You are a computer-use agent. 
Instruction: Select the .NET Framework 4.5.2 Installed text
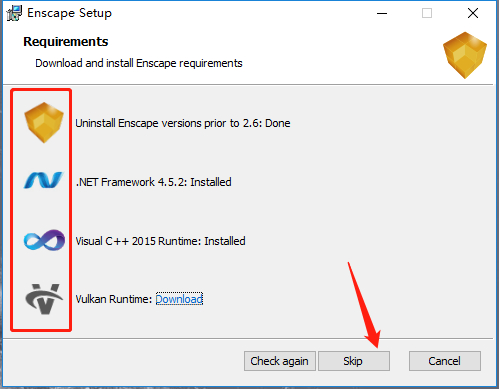(154, 182)
